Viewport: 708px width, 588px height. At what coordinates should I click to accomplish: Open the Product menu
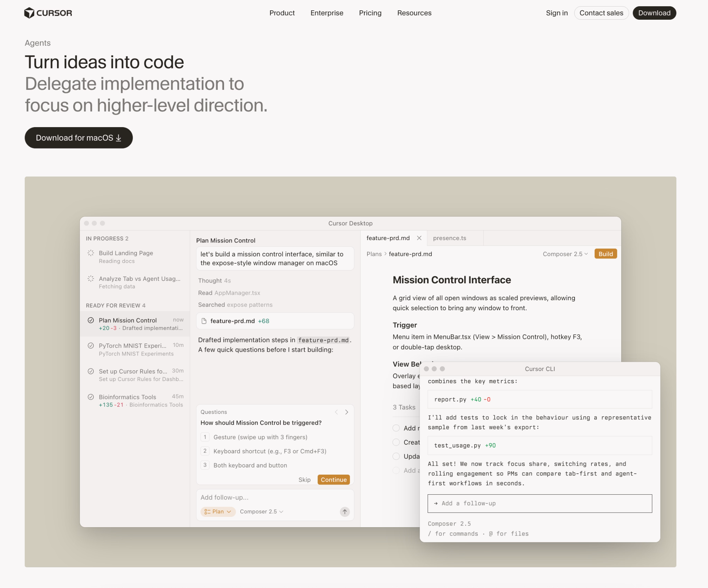pyautogui.click(x=282, y=13)
